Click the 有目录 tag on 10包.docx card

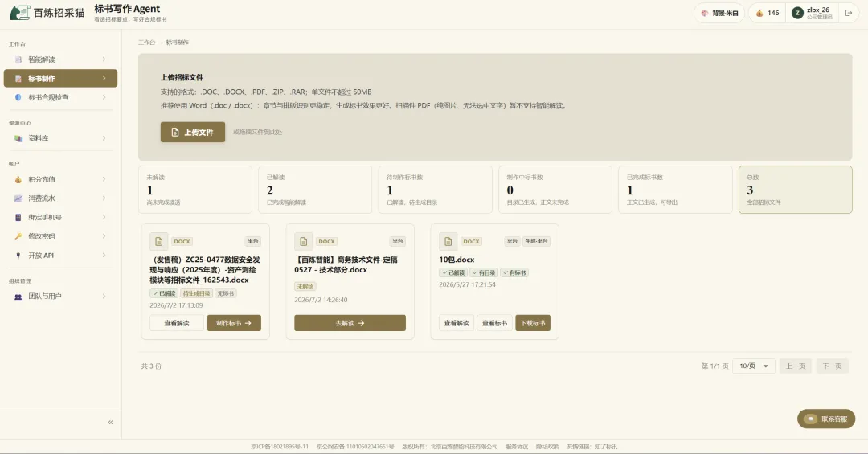(485, 272)
